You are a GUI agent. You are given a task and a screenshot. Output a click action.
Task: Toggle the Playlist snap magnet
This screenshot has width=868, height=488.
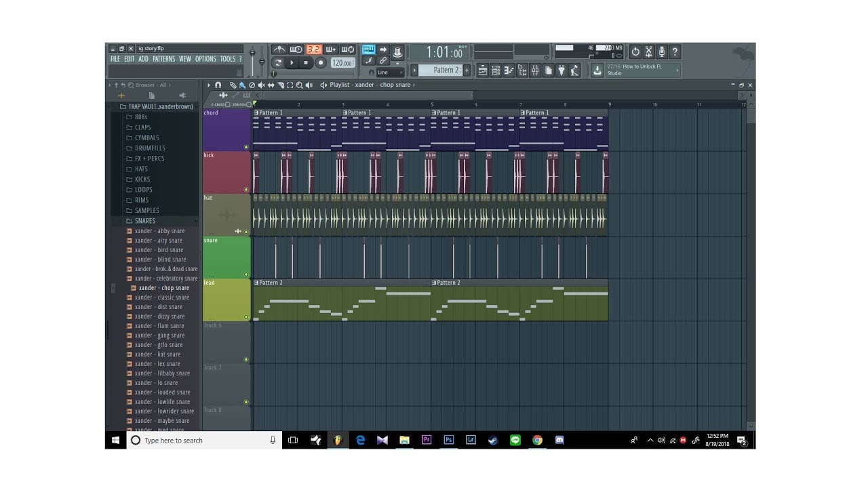point(218,85)
